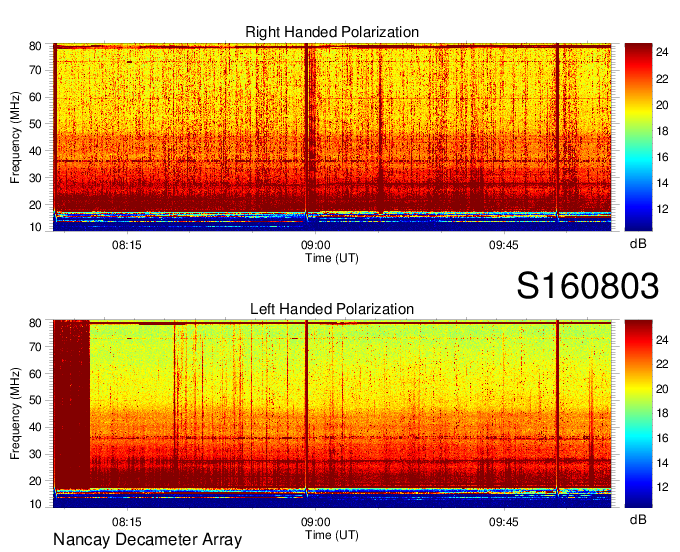The image size is (680, 552).
Task: Click the top plot Time (UT) axis label
Action: 332,258
